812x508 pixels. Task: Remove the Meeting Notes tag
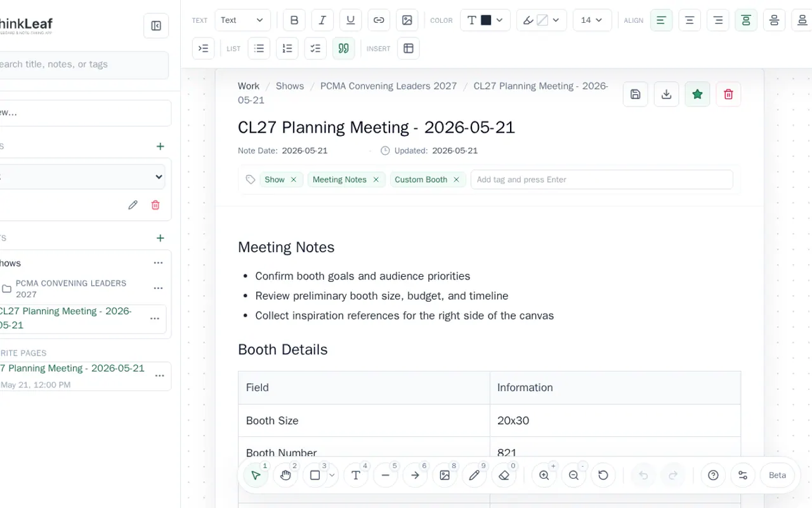pos(376,180)
